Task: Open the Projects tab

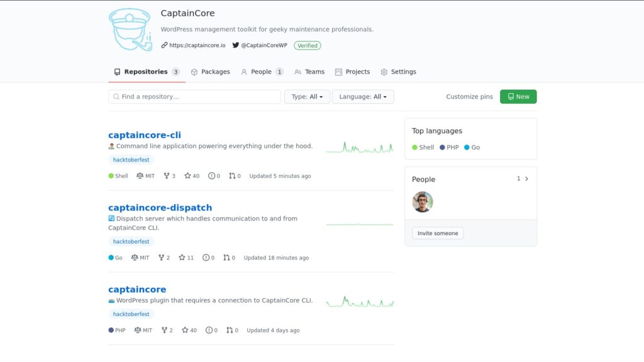Action: 352,72
